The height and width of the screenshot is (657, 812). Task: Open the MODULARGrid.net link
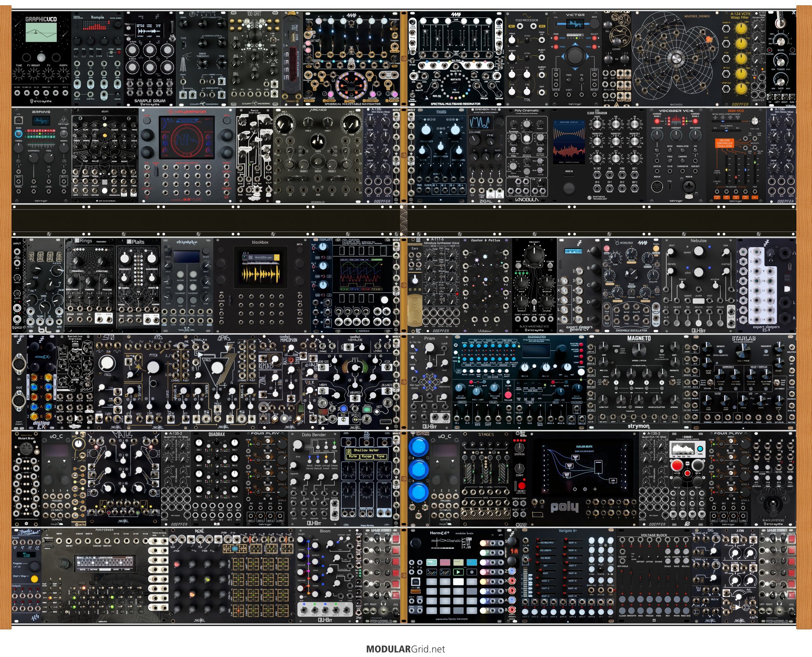point(405,649)
